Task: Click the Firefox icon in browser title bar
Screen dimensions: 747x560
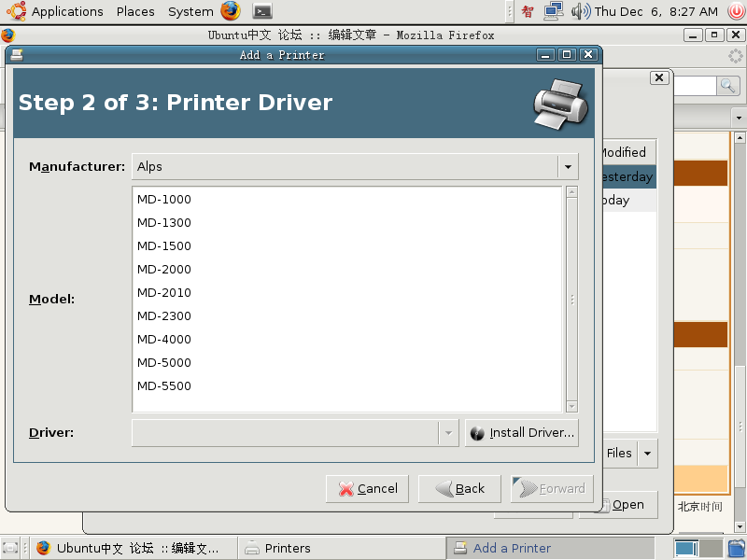Action: [7, 35]
